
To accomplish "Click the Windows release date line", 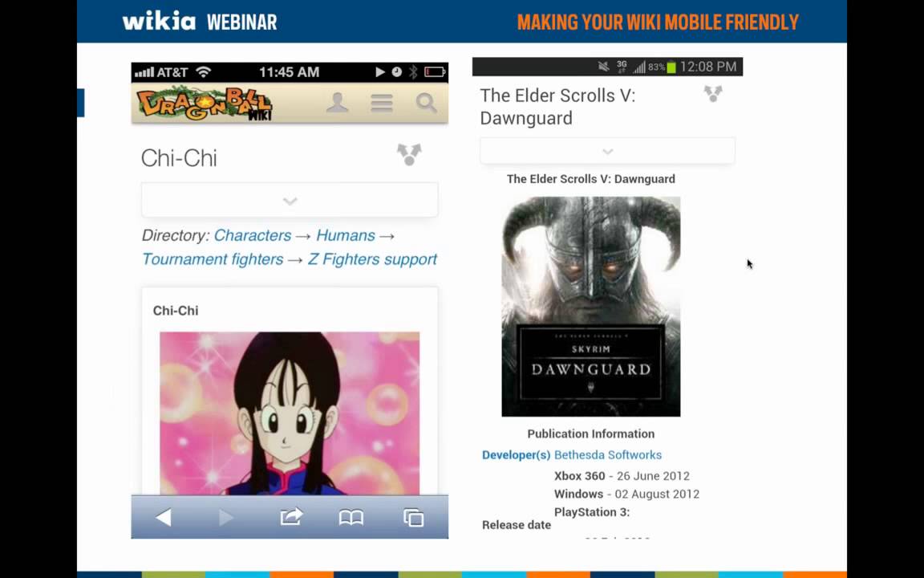I will point(627,495).
